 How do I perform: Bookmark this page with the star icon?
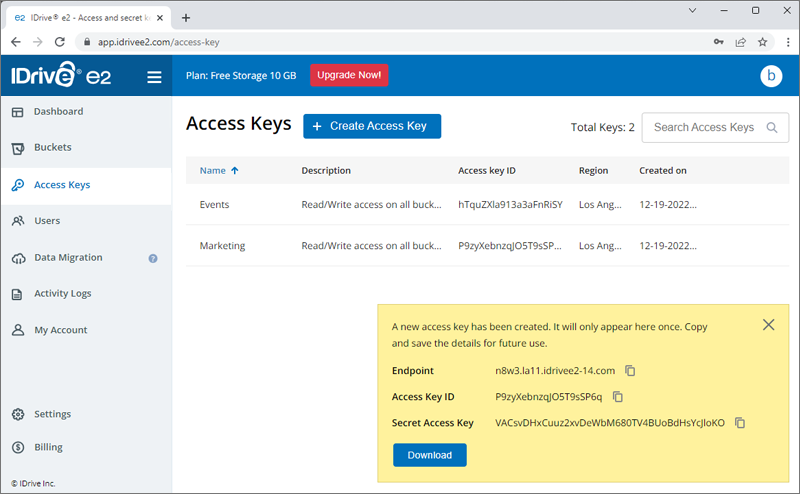pos(762,42)
